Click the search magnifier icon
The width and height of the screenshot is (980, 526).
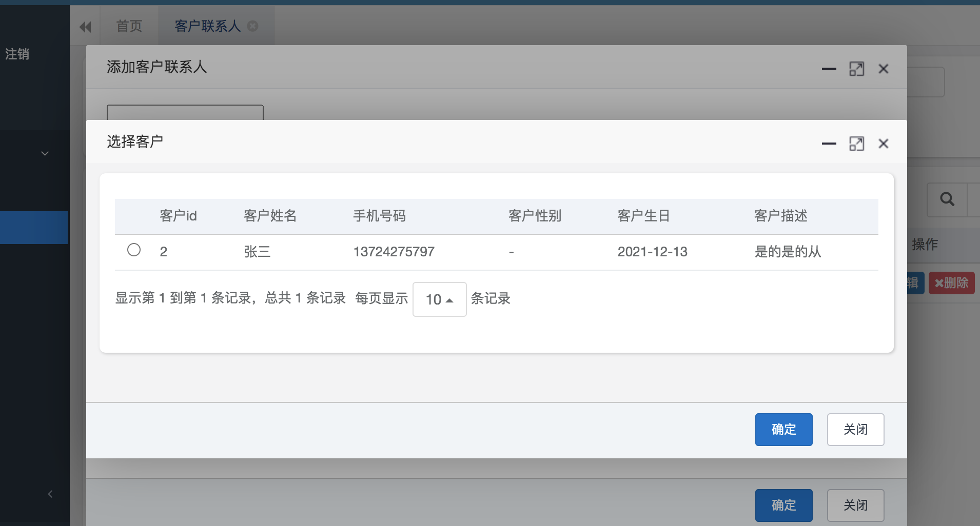[x=947, y=199]
